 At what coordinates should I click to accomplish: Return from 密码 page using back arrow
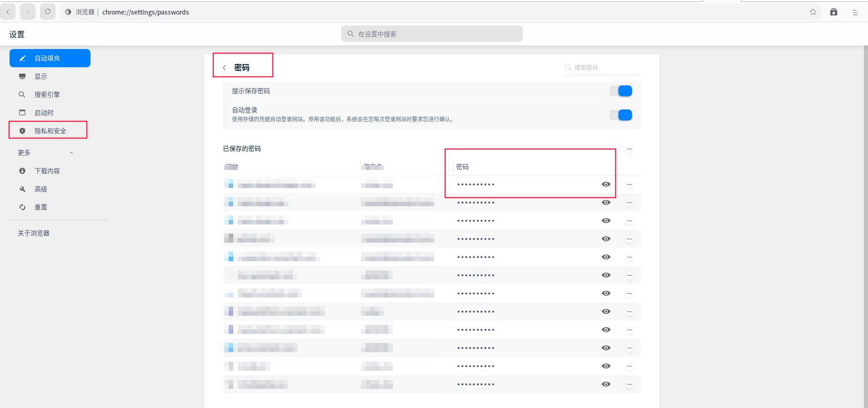224,68
